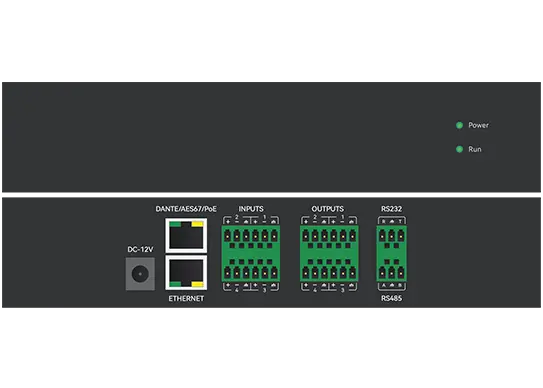Select the 'INPUTS' label

tap(251, 209)
